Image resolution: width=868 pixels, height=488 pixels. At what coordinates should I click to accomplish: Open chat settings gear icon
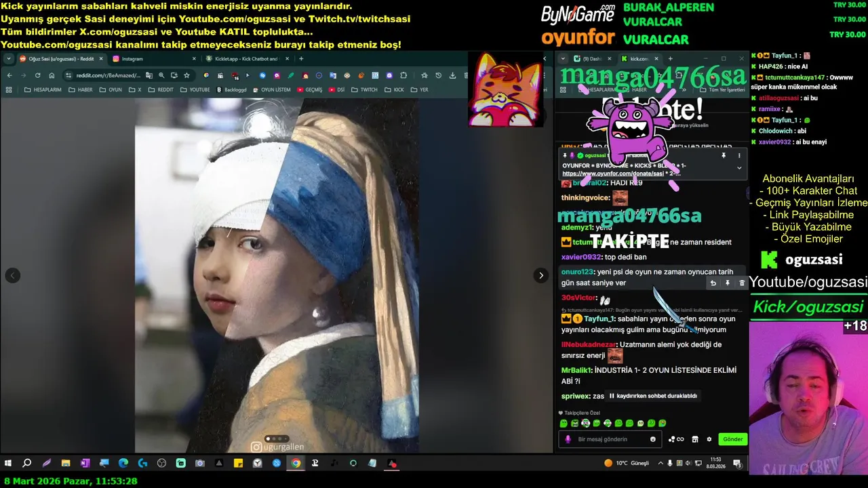click(x=709, y=439)
